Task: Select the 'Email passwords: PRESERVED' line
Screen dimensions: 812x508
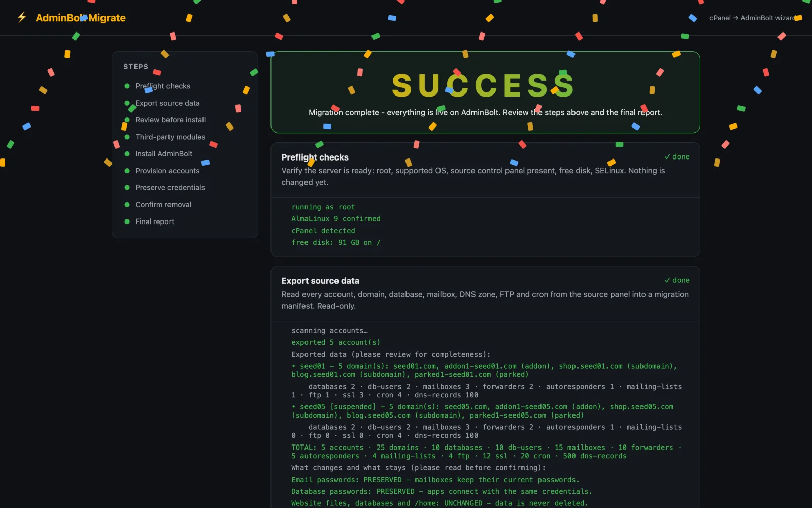Action: point(435,480)
